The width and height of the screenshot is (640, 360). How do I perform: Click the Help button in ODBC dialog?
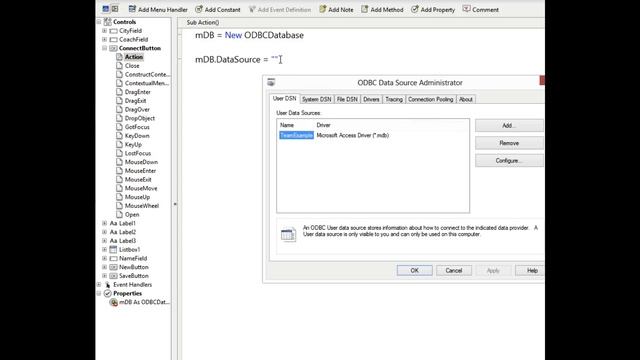[530, 270]
